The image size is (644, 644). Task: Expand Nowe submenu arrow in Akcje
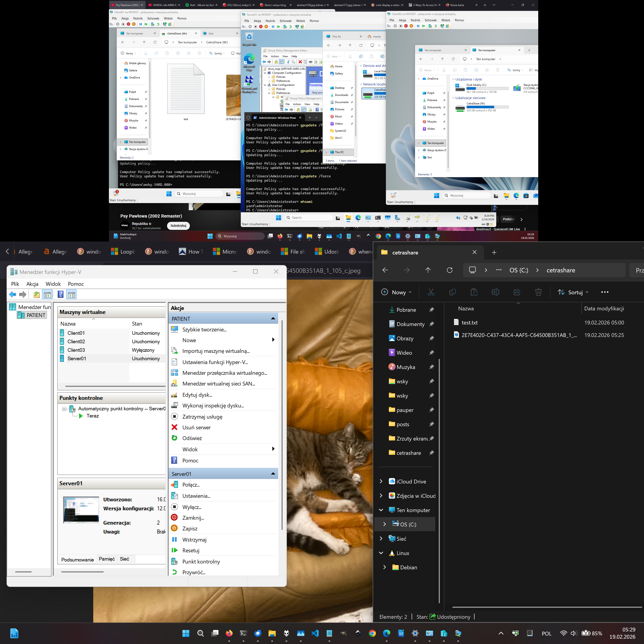(x=273, y=340)
